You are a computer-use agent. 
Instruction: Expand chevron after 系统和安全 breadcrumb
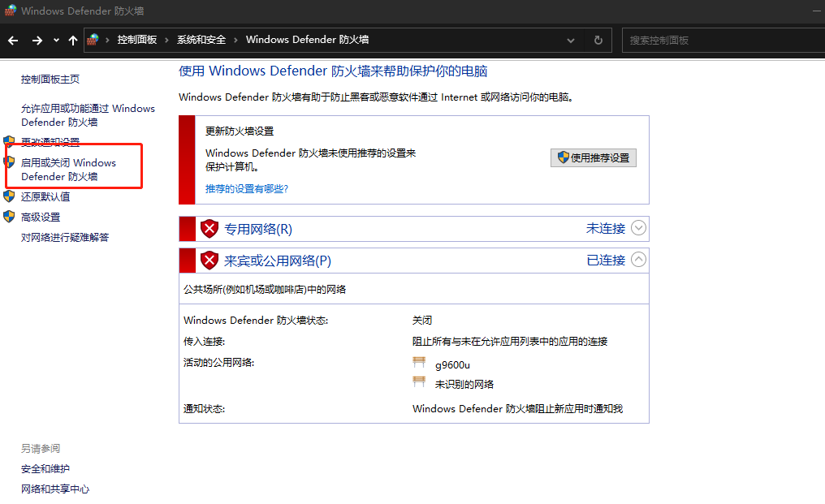(x=235, y=40)
